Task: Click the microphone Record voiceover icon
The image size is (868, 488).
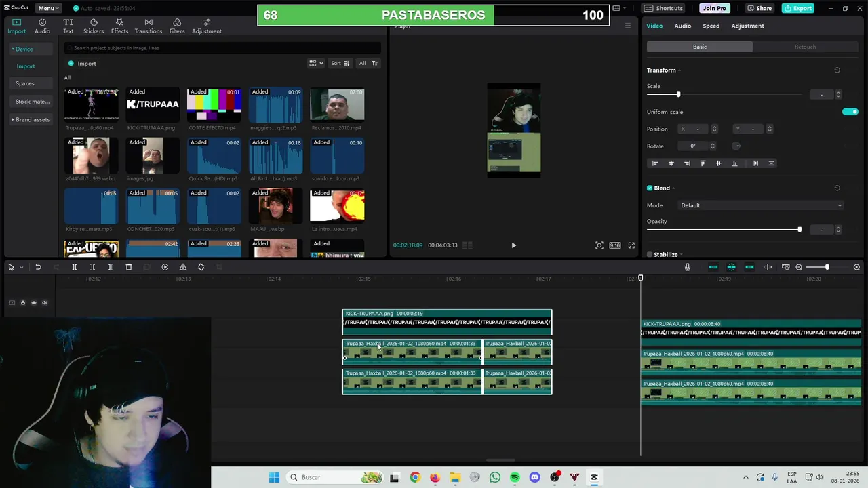Action: coord(688,267)
